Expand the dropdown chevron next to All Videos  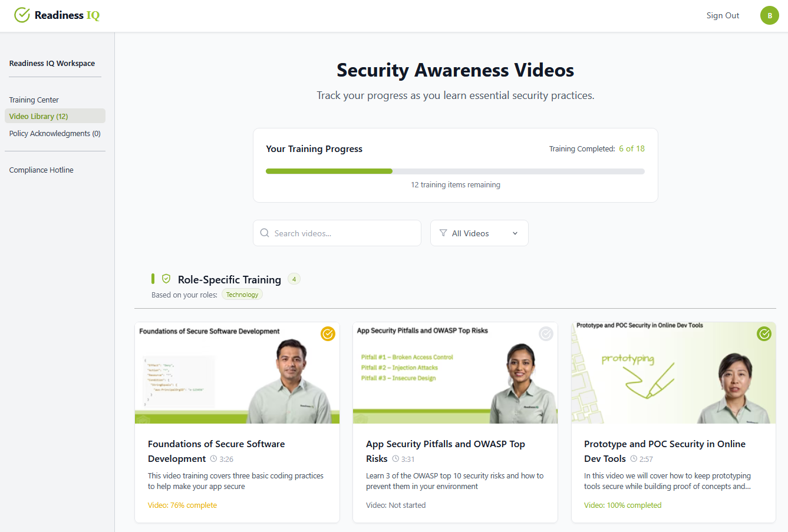[x=515, y=233]
